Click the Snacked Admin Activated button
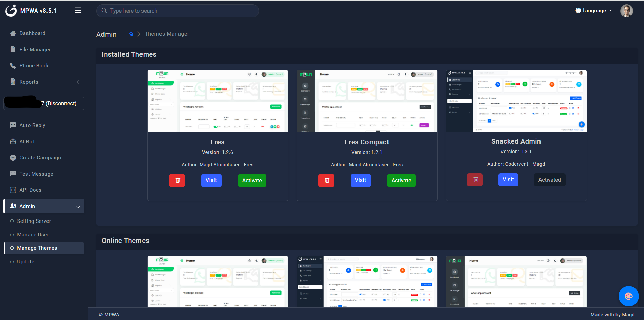644x320 pixels. coord(549,180)
